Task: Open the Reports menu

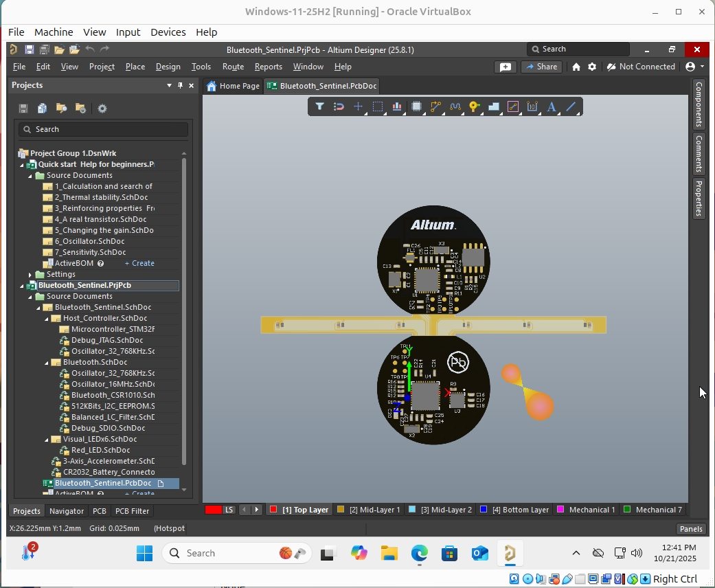Action: pos(268,67)
